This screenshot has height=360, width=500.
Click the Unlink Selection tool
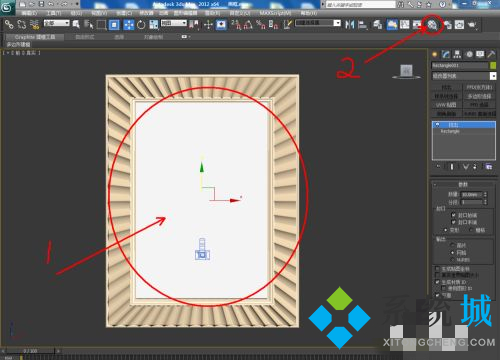click(x=22, y=24)
